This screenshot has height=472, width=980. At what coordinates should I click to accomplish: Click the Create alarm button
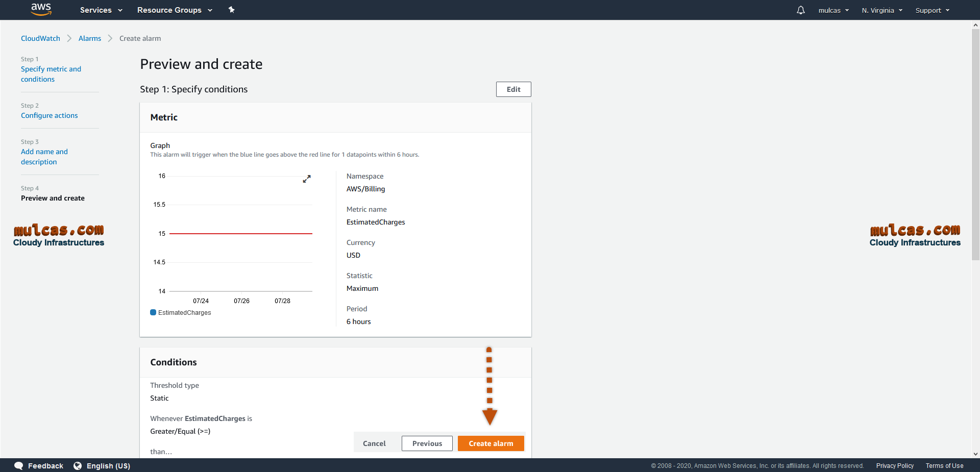tap(491, 443)
